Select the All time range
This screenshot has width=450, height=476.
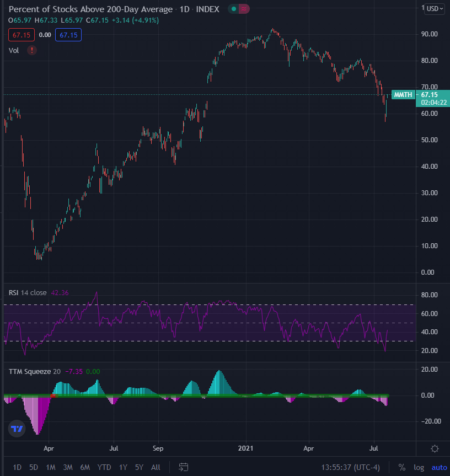156,467
